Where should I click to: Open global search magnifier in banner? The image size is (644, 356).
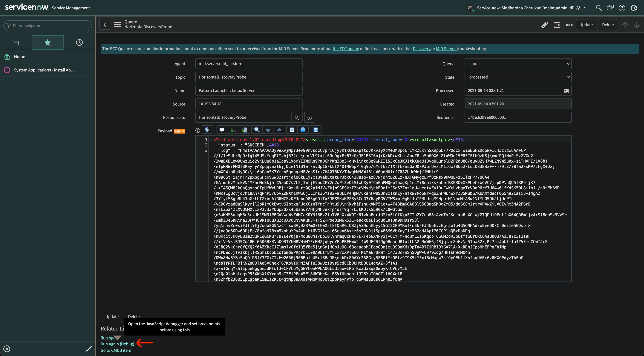tap(599, 8)
